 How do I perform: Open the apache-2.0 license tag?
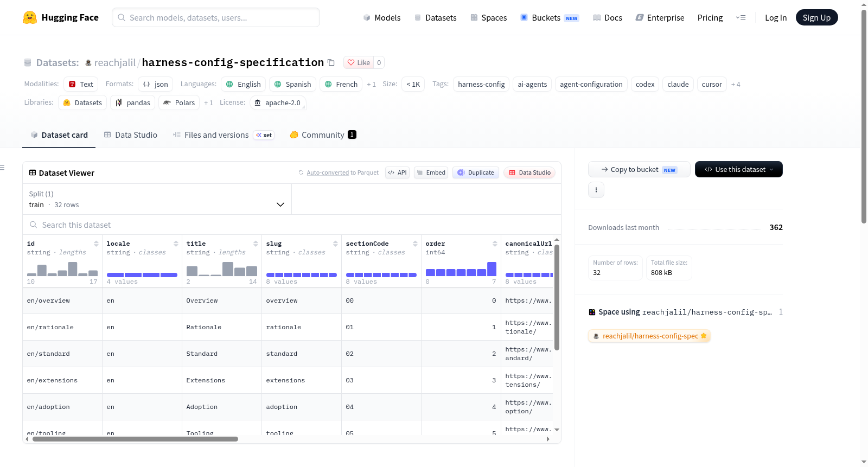point(278,103)
